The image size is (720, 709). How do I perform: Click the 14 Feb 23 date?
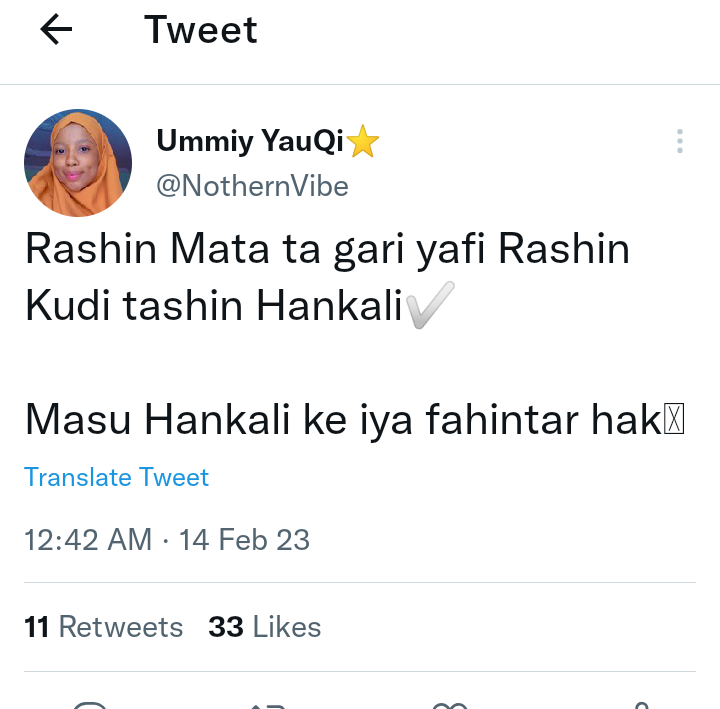point(244,540)
